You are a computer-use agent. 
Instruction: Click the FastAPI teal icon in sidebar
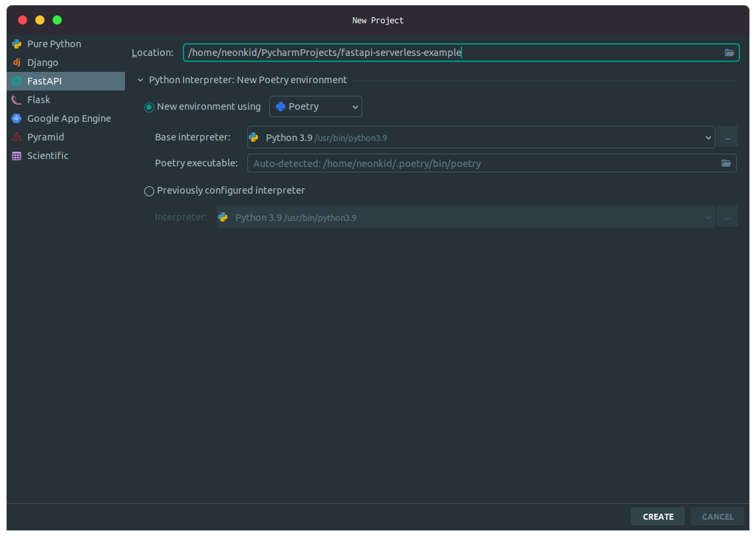[16, 81]
